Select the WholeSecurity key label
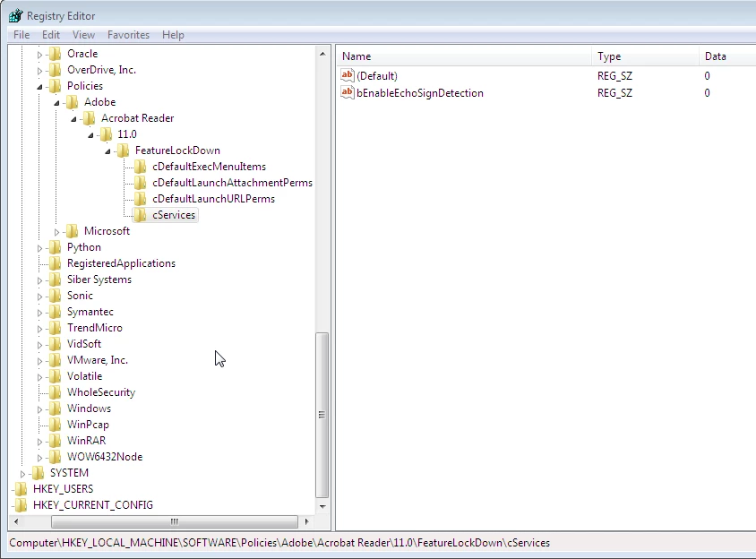The height and width of the screenshot is (559, 756). (100, 392)
